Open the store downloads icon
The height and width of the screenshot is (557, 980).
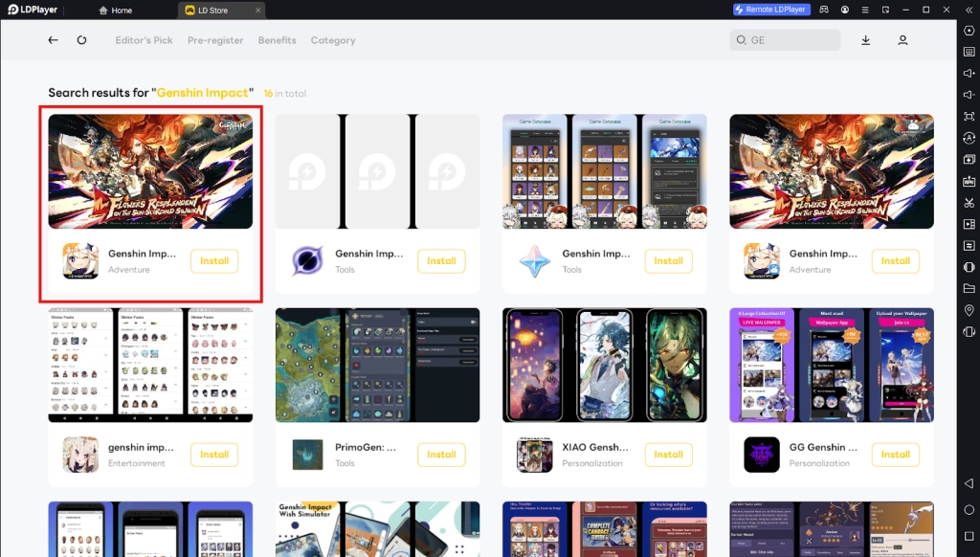(x=865, y=40)
